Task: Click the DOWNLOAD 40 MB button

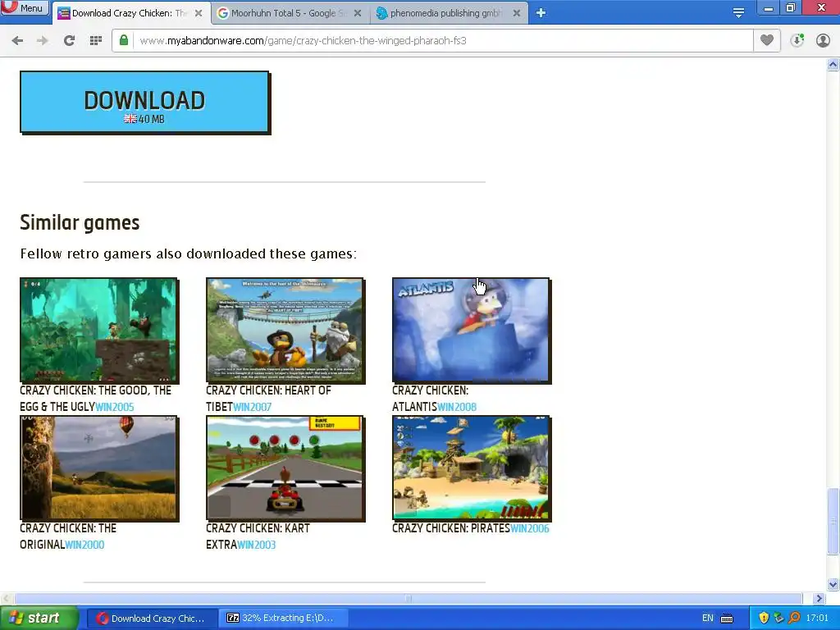Action: point(144,102)
